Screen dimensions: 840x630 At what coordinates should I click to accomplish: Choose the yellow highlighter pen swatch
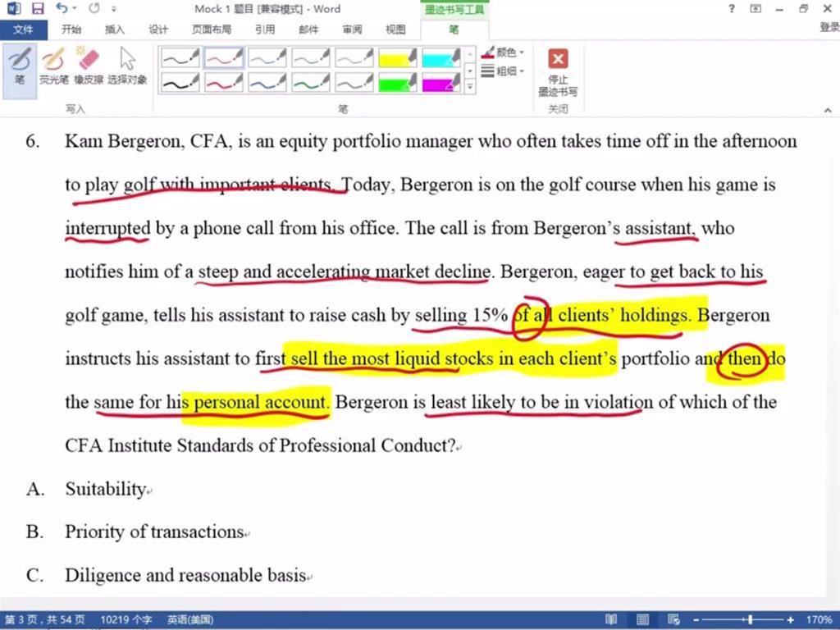(398, 57)
